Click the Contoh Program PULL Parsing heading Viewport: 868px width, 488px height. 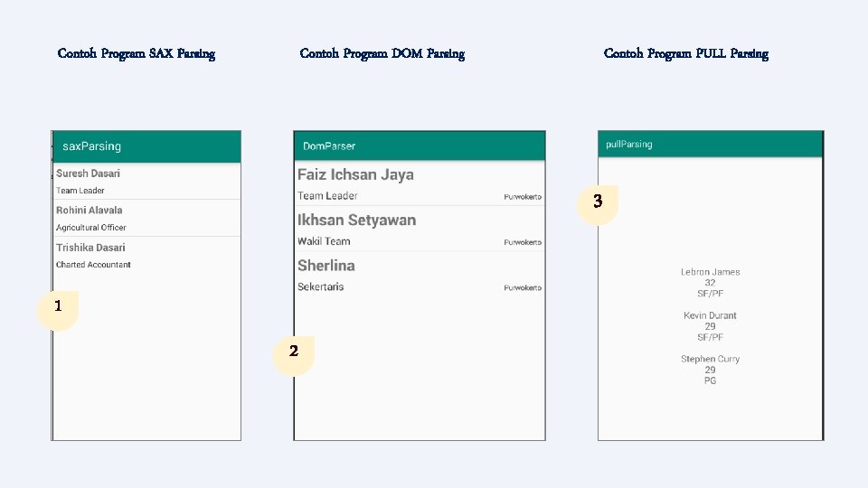(x=685, y=53)
